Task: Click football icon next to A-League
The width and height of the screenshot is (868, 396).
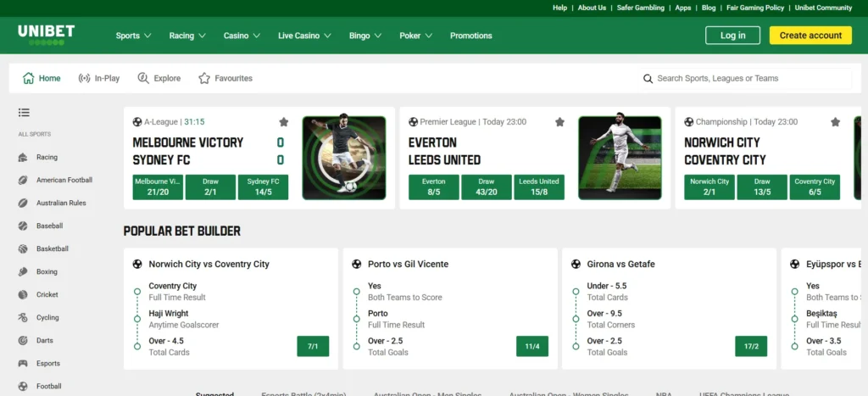Action: 137,122
